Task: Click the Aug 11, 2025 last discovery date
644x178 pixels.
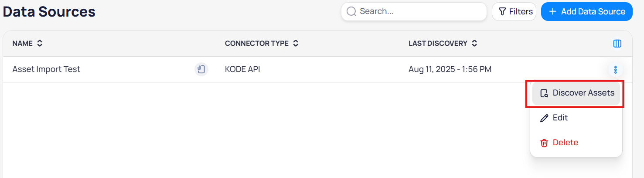Action: tap(450, 69)
